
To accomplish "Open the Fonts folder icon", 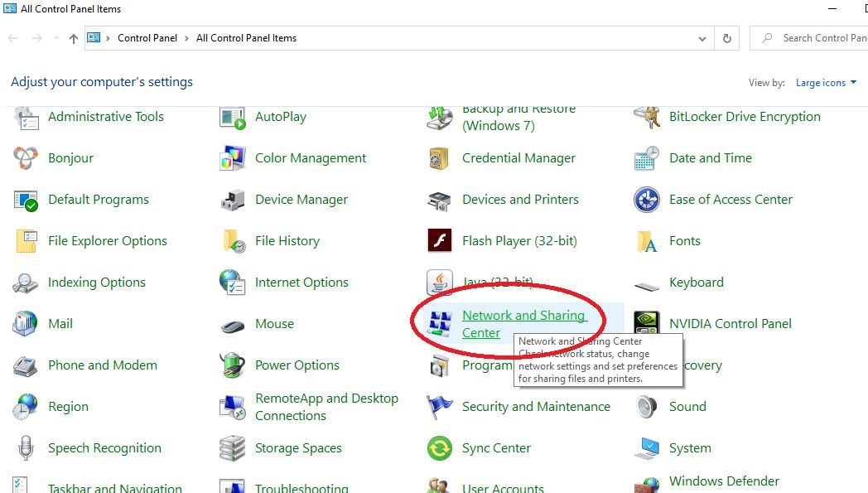I will [647, 241].
